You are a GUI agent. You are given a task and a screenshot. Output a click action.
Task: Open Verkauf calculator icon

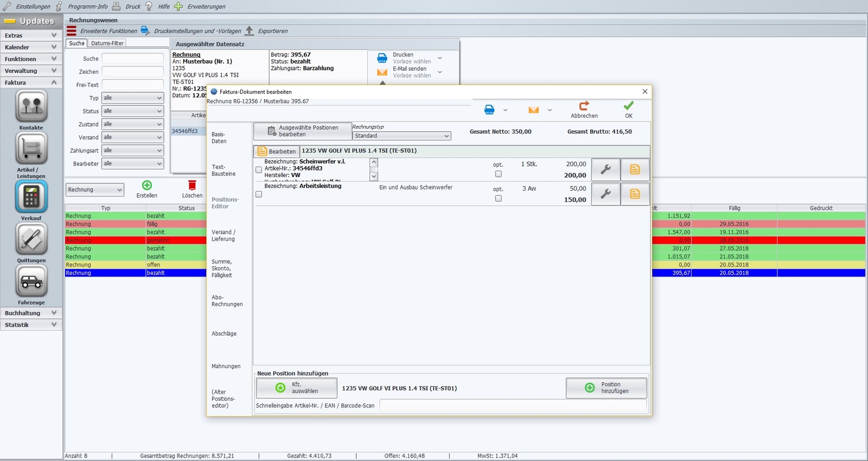tap(31, 197)
